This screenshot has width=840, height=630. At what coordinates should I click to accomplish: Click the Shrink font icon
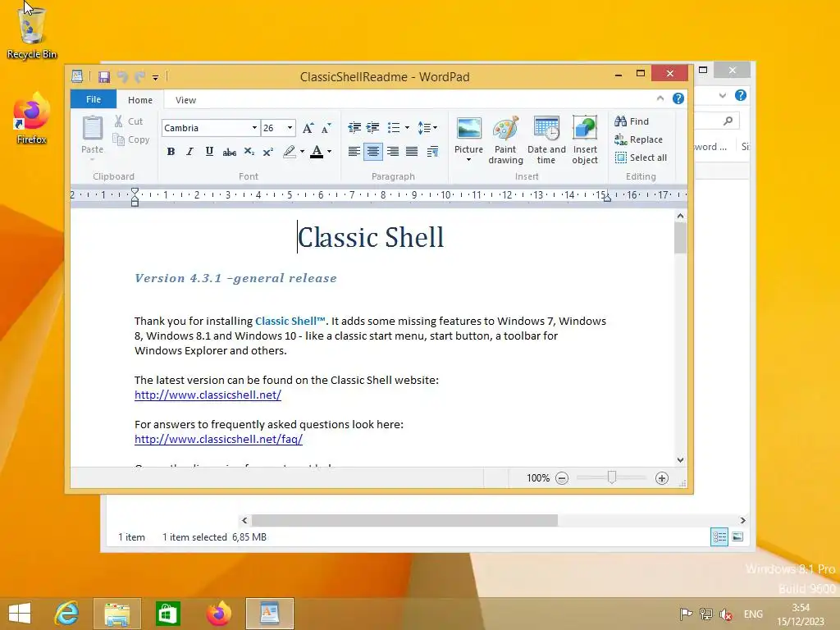[326, 128]
